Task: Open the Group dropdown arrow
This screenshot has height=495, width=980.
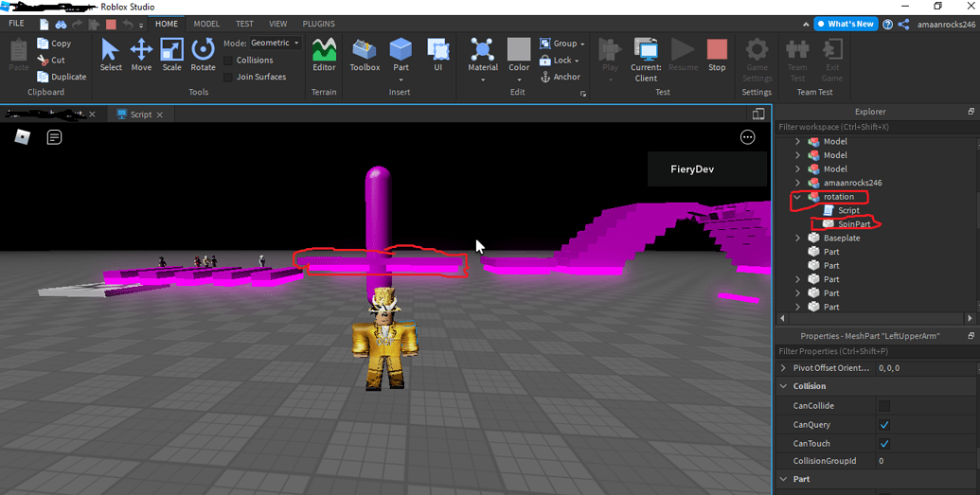Action: click(x=582, y=44)
